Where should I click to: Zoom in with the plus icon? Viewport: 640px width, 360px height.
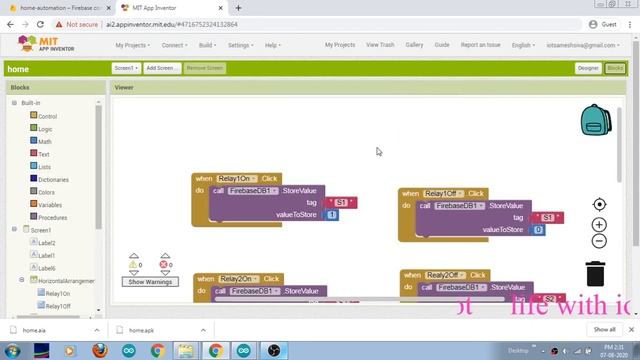tap(599, 224)
